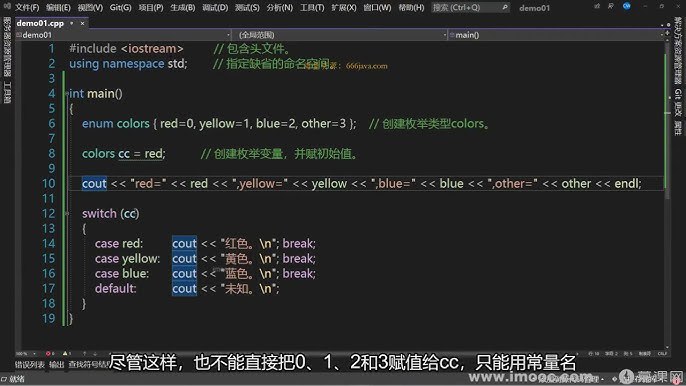
Task: Open the 窗口(W) menu
Action: (377, 7)
